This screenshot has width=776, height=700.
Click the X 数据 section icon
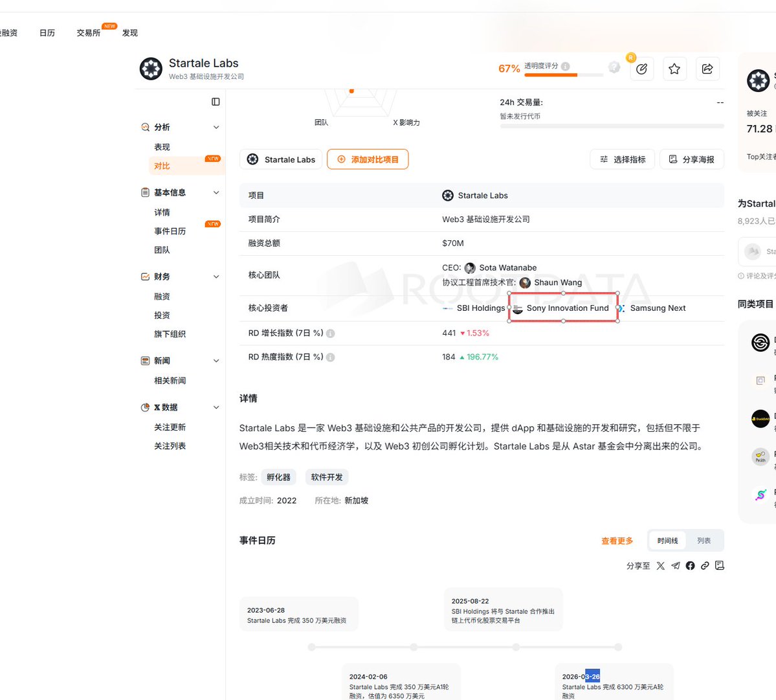click(x=145, y=407)
